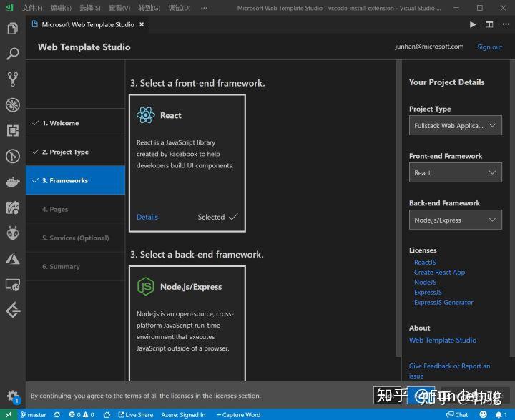
Task: Open the CMake activity bar icon
Action: click(x=12, y=156)
